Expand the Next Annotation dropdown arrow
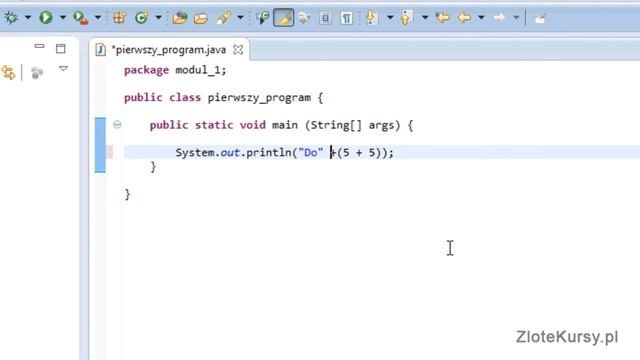Image resolution: width=640 pixels, height=360 pixels. [x=390, y=18]
